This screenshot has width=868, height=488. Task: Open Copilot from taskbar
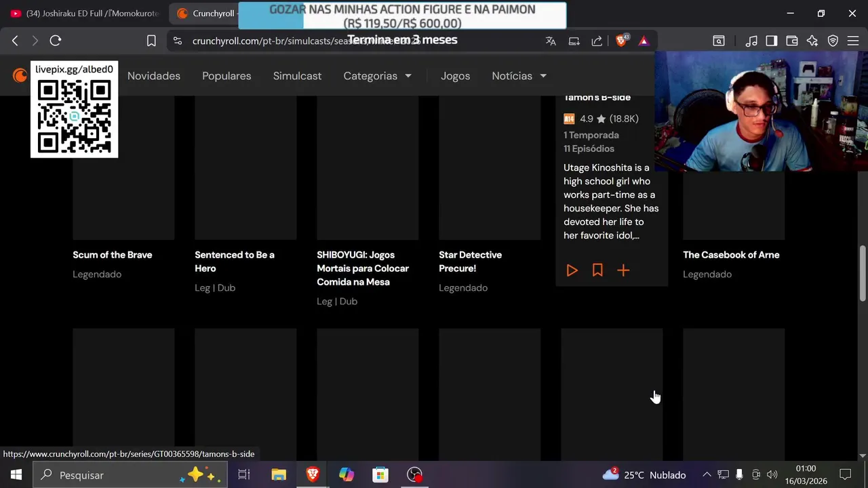(347, 474)
